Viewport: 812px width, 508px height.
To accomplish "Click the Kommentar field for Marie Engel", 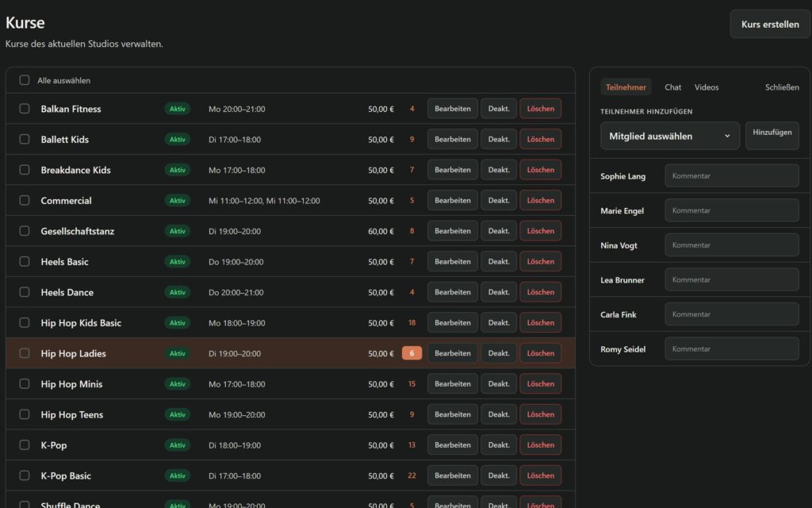I will [732, 210].
